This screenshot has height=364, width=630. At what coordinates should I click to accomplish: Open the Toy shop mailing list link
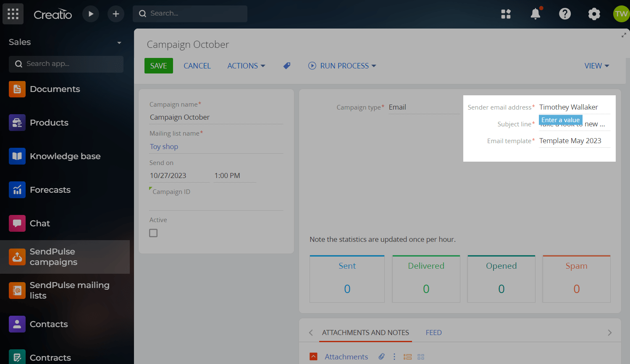[x=164, y=147]
